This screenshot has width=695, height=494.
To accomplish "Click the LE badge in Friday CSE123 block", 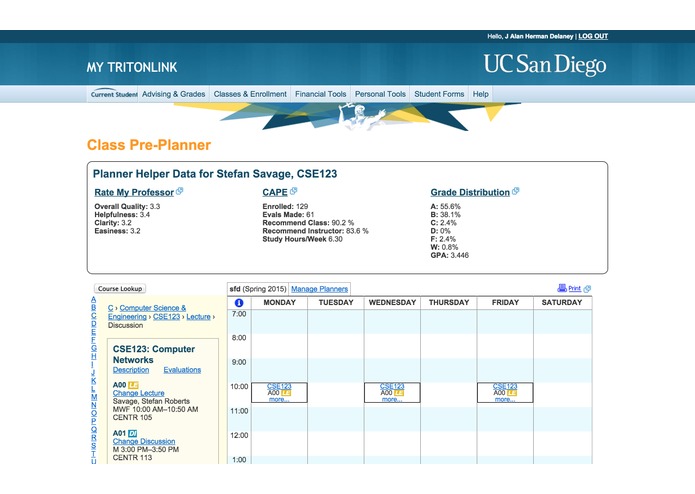I will pyautogui.click(x=512, y=393).
